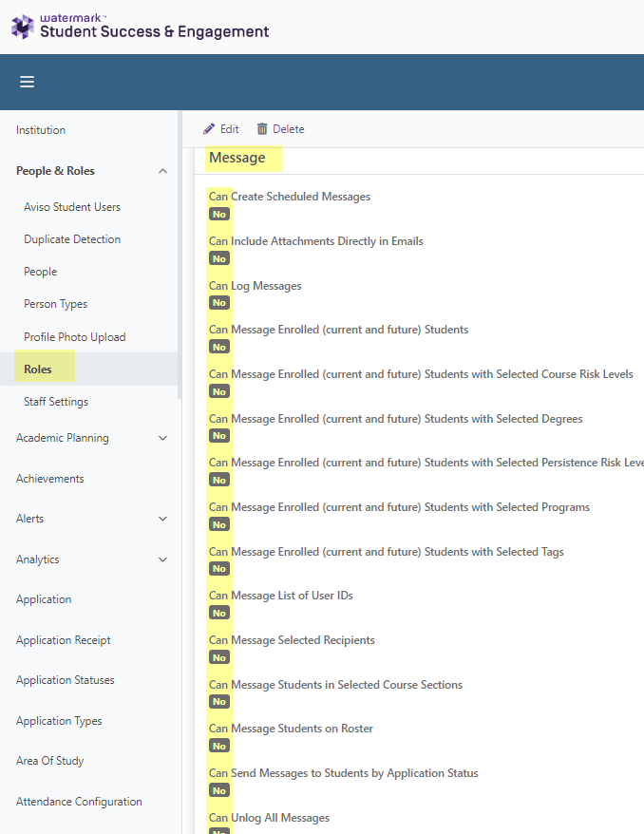Screen dimensions: 644x834
Task: Click No badge under Send Messages by Application Status
Action: tap(219, 791)
